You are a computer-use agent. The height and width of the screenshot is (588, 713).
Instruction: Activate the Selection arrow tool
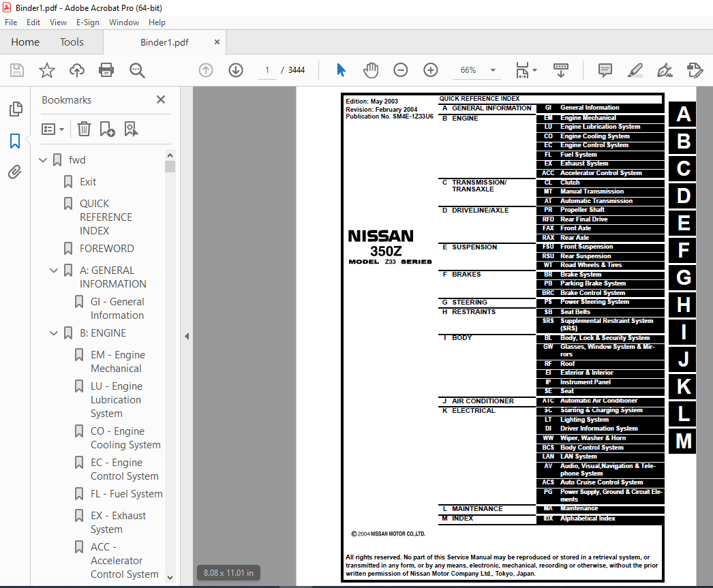click(341, 70)
